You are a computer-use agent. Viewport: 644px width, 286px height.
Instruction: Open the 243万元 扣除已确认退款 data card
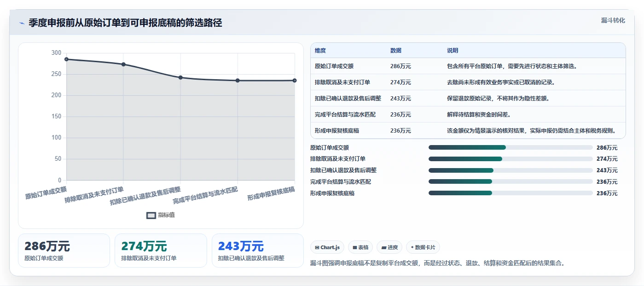pos(258,251)
